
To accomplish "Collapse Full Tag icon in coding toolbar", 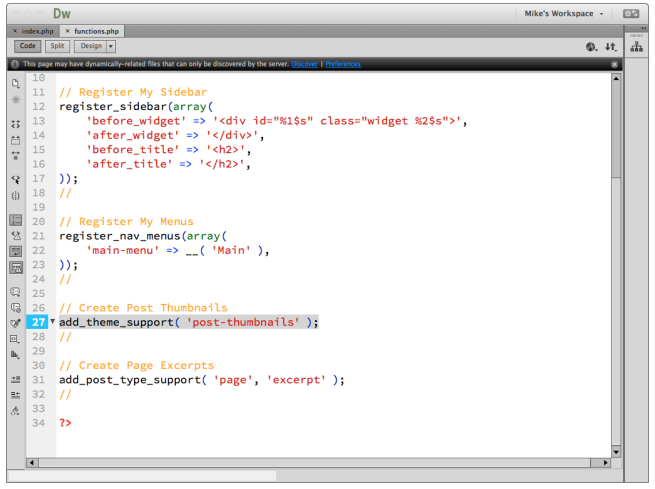I will tap(16, 124).
